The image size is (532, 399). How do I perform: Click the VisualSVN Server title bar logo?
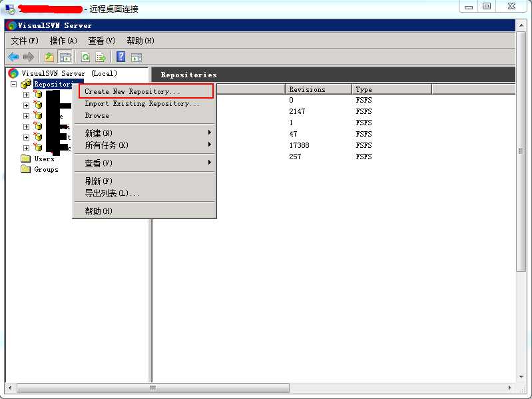11,25
